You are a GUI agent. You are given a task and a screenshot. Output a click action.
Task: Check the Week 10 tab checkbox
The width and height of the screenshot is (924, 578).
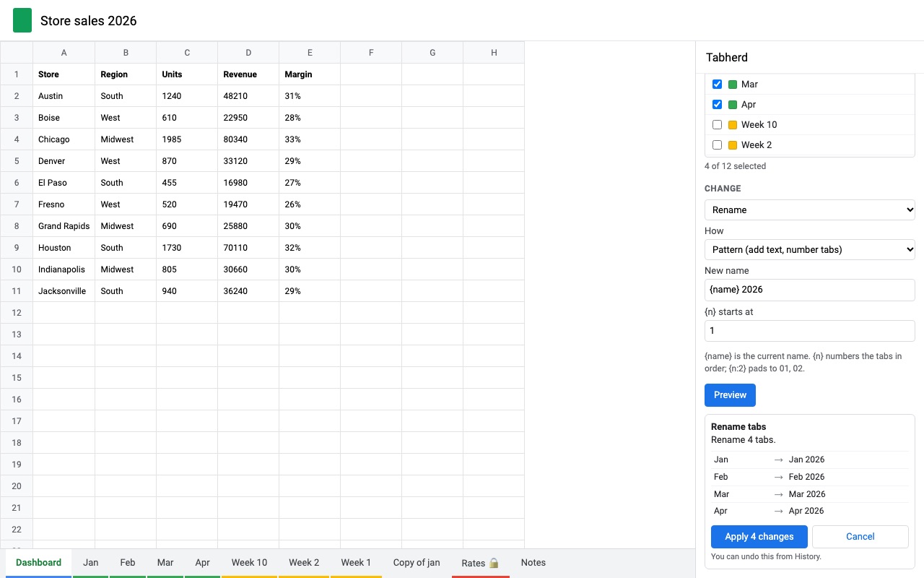point(717,125)
